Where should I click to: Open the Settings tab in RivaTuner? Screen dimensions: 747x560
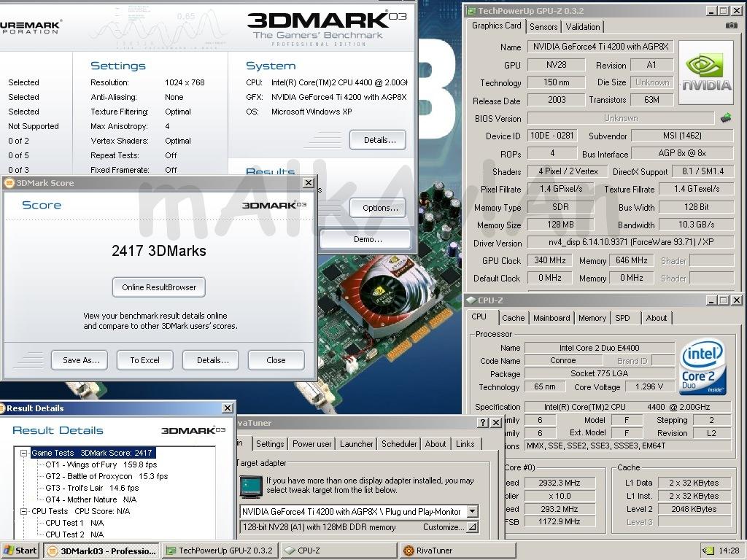click(x=270, y=444)
